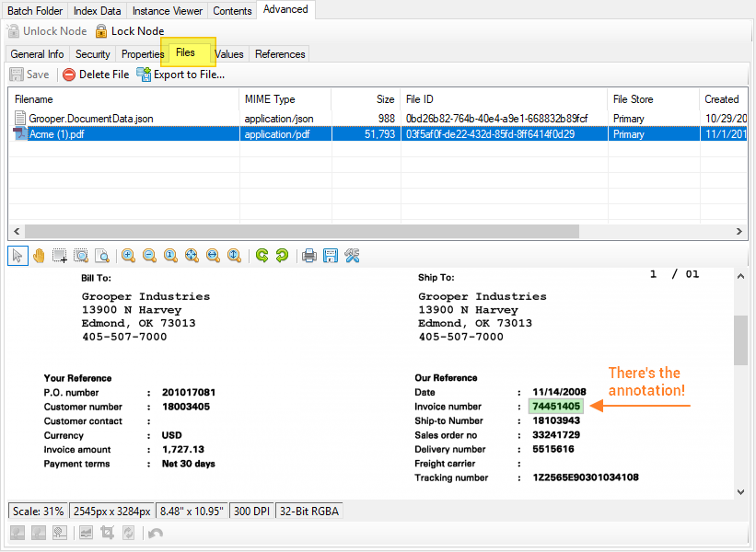Select the pointer arrow tool

[17, 256]
